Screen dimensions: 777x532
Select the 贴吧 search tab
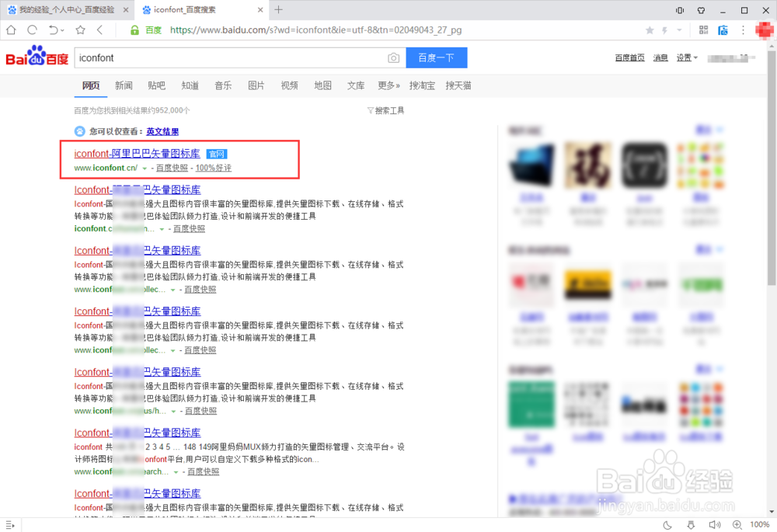click(x=157, y=85)
